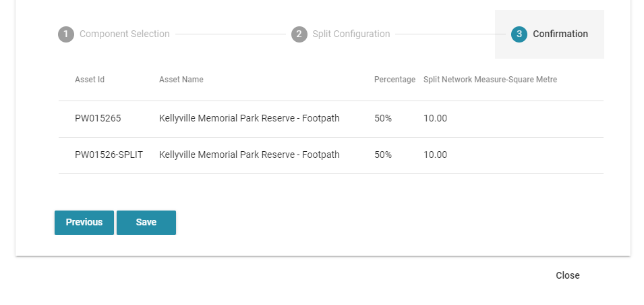Click 50% in the PW015265 row
The image size is (644, 305).
383,118
